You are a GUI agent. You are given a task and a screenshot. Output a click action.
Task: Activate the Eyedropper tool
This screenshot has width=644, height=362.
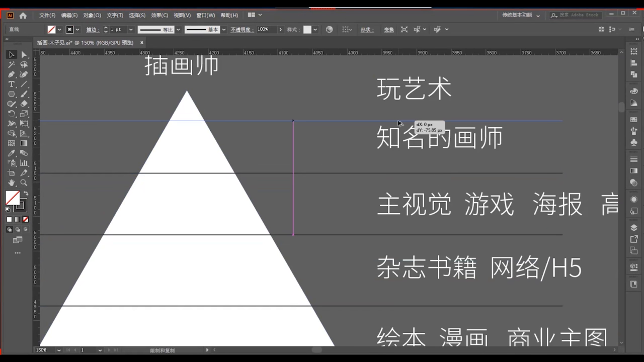pyautogui.click(x=11, y=153)
